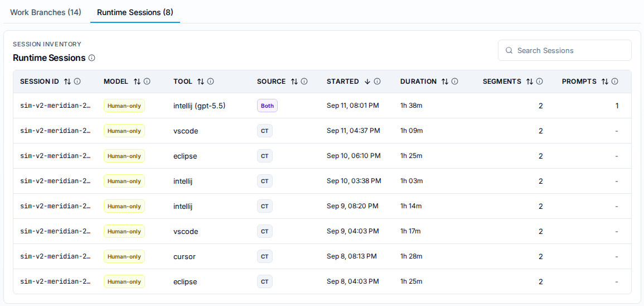Screen dimensions: 644x306
Task: Click the search magnifier icon
Action: point(509,50)
